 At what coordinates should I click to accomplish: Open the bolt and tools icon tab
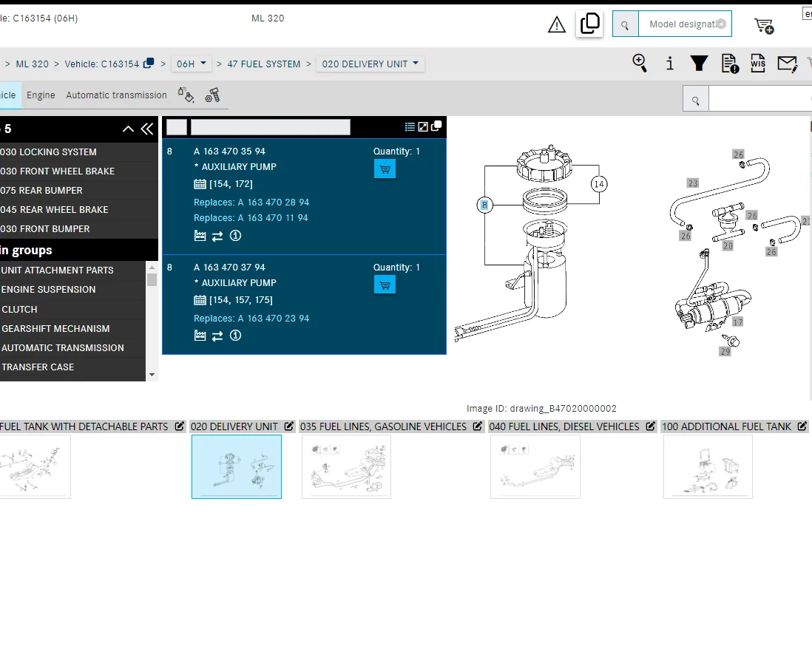coord(212,95)
